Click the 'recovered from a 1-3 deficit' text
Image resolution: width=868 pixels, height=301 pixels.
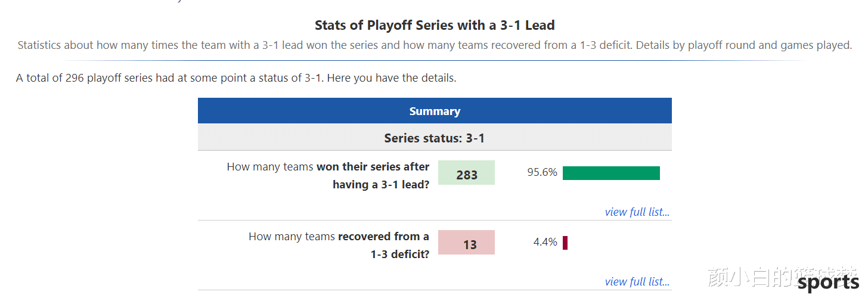(339, 245)
